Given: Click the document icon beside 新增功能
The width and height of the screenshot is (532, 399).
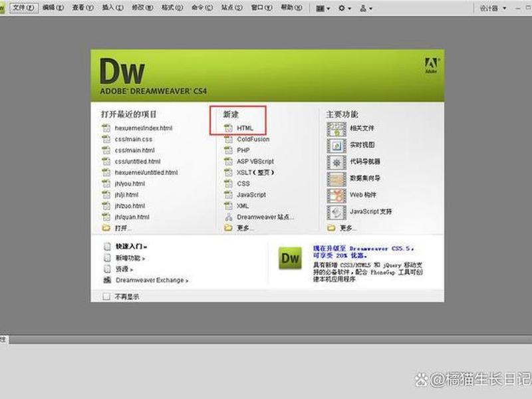Looking at the screenshot, I should click(x=107, y=258).
